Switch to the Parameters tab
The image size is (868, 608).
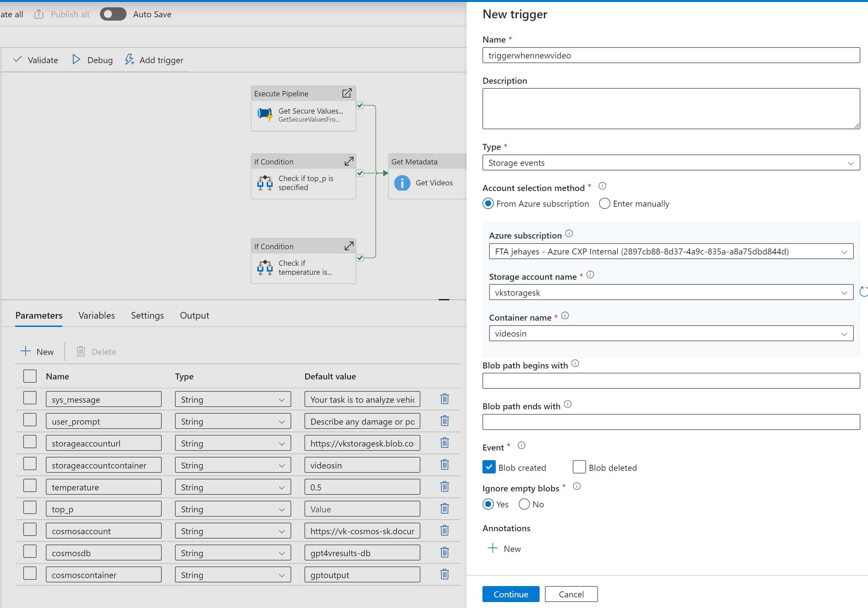tap(39, 316)
